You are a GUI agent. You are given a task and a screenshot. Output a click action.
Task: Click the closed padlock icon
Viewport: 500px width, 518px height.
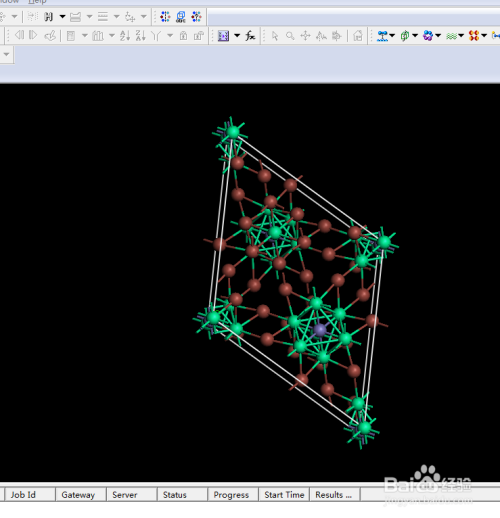[x=183, y=36]
